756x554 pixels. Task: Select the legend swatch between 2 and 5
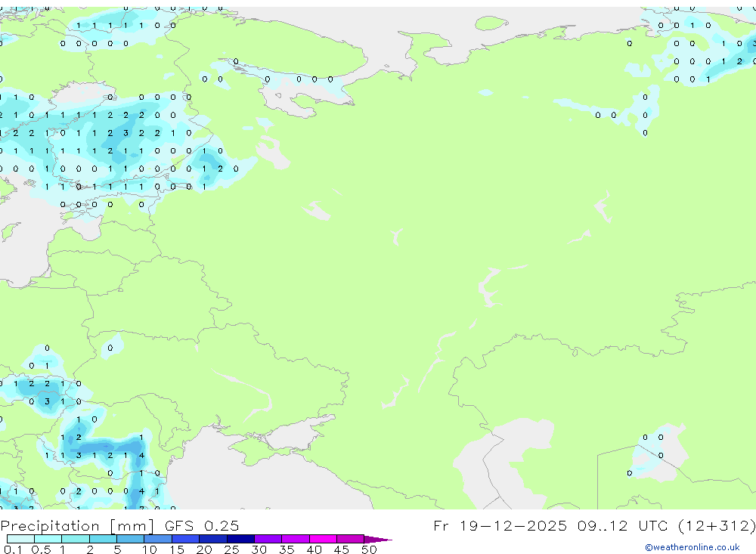(103, 539)
